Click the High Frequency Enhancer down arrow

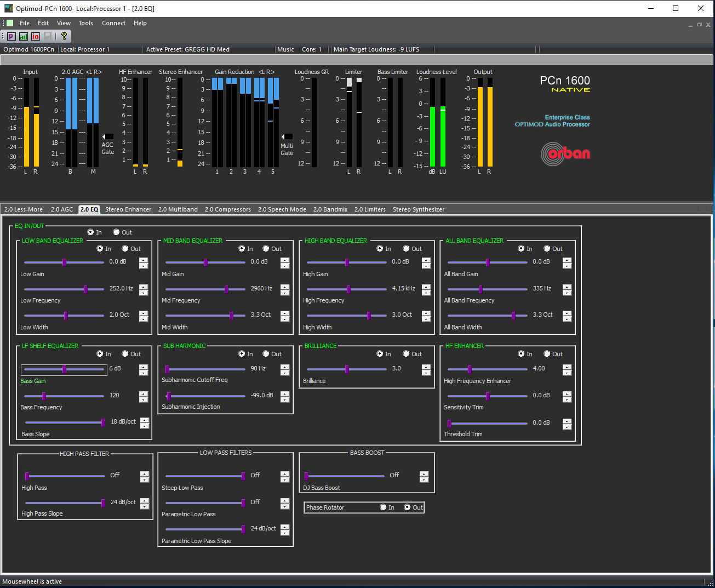(567, 373)
